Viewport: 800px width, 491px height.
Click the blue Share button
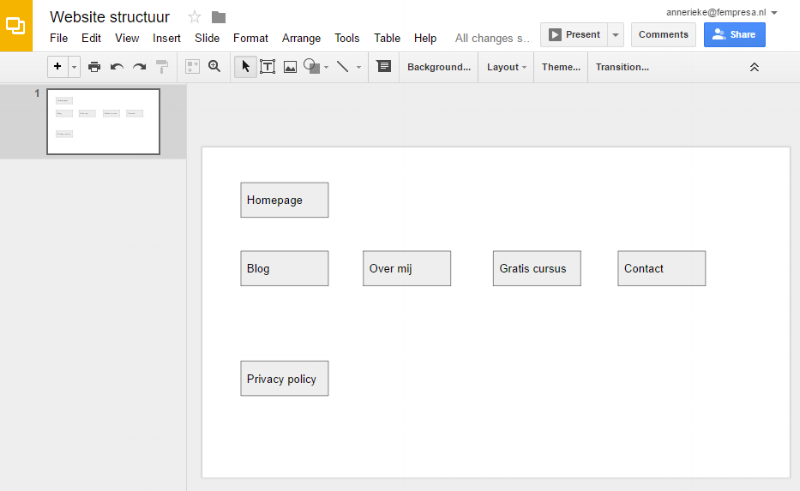coord(735,35)
